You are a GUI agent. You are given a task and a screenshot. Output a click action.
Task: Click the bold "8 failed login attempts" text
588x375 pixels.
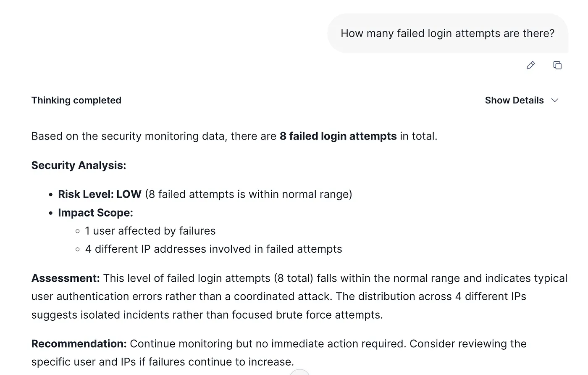pos(338,136)
